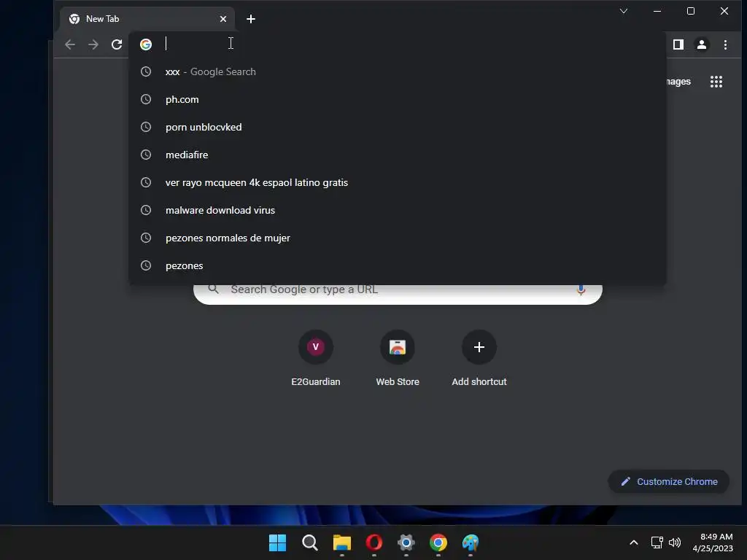The width and height of the screenshot is (747, 560).
Task: Click Customize Chrome button
Action: point(669,481)
